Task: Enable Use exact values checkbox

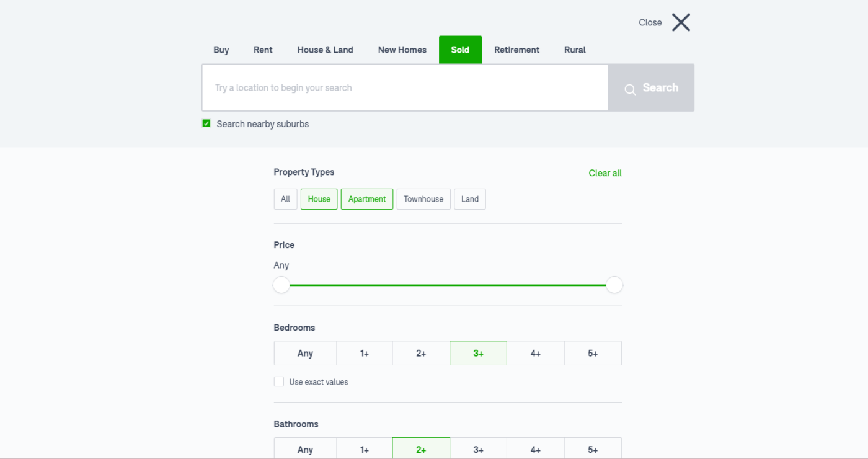Action: pos(279,382)
